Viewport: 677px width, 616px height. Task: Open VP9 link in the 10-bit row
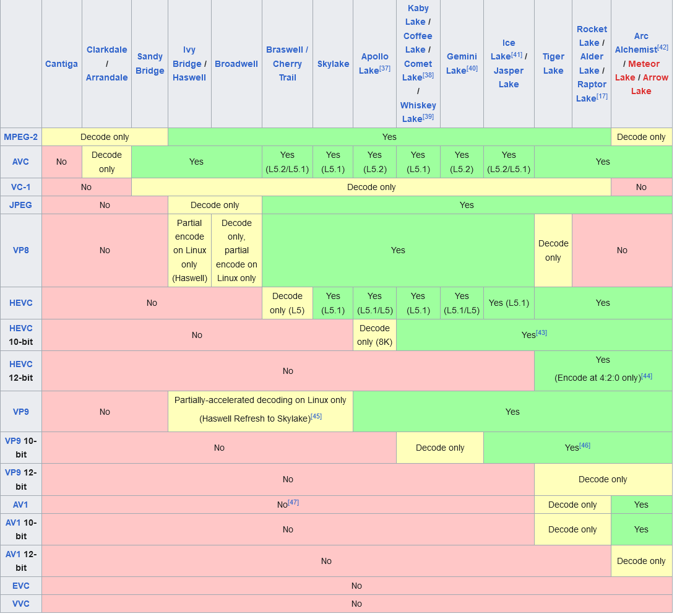pos(13,441)
